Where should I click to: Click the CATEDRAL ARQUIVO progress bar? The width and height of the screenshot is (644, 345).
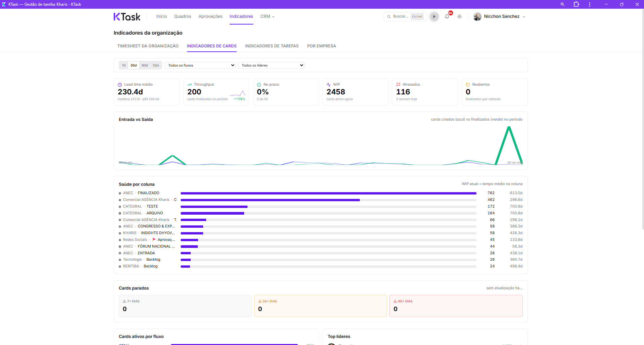click(329, 213)
